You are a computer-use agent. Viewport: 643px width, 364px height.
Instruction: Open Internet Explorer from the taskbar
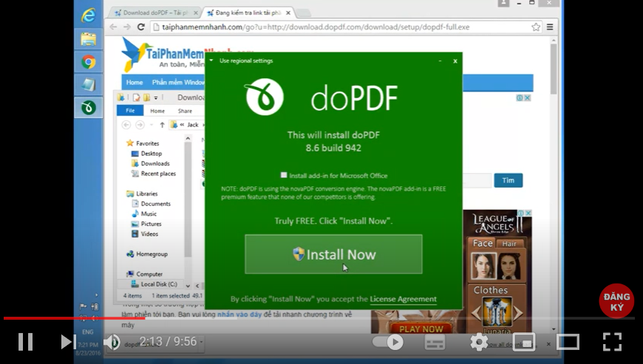88,16
